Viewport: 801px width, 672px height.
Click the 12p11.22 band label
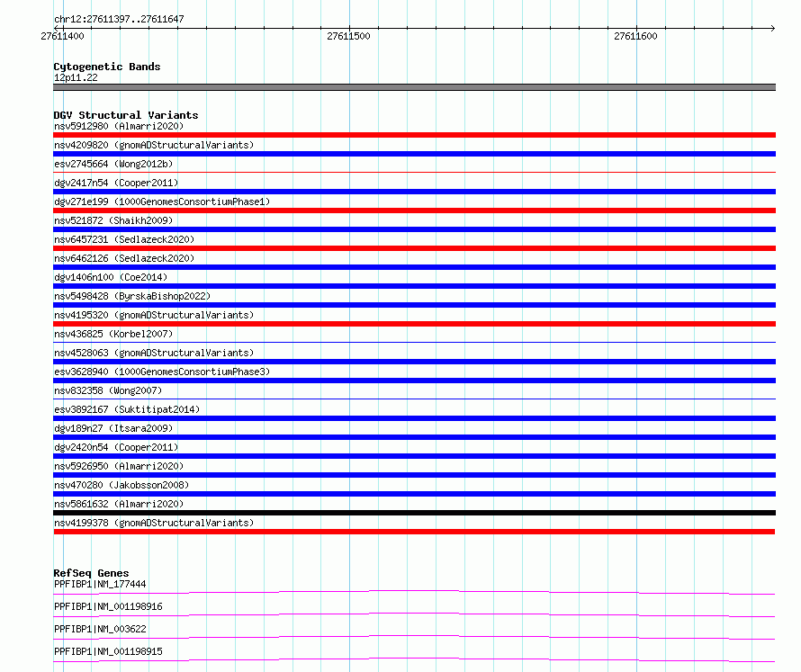(x=76, y=77)
